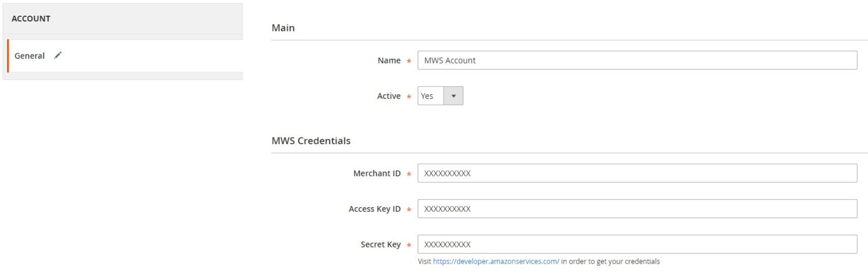
Task: Select the General tab in Account panel
Action: click(x=125, y=56)
